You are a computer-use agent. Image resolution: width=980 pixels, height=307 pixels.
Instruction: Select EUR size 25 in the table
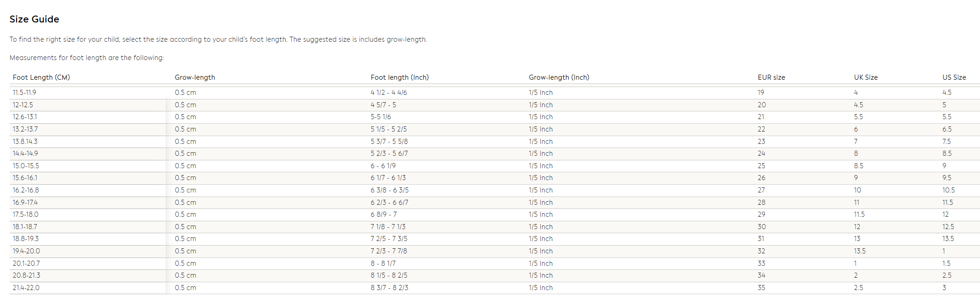(761, 166)
